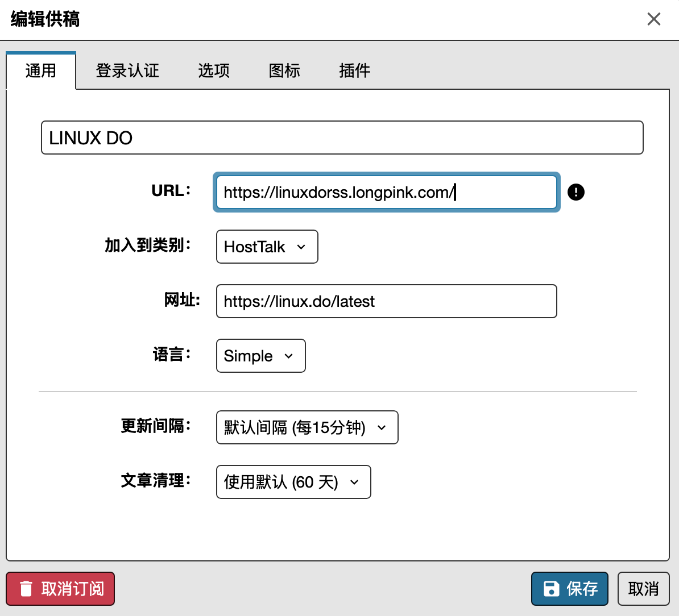Open the 登录认证 tab
Viewport: 679px width, 616px height.
(127, 70)
